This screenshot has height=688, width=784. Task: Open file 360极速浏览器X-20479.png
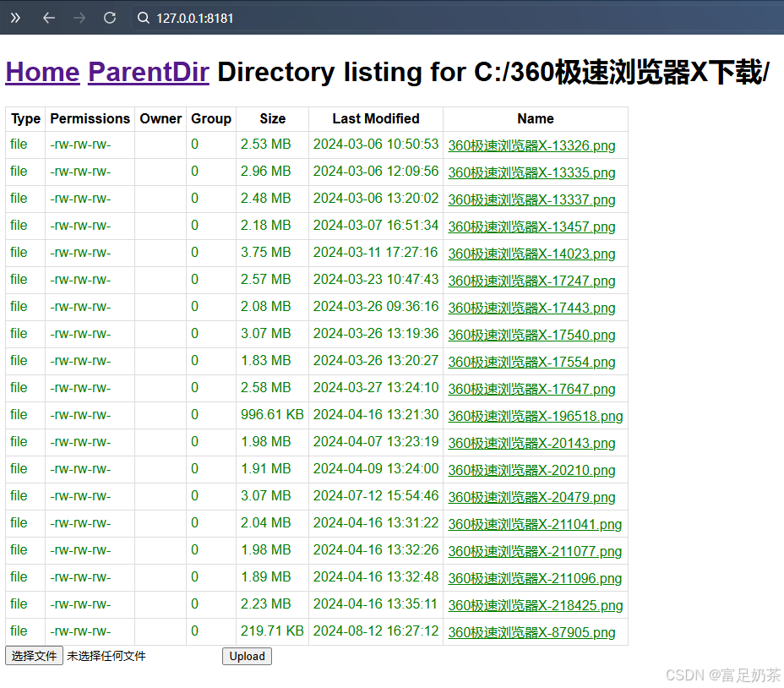click(x=531, y=497)
